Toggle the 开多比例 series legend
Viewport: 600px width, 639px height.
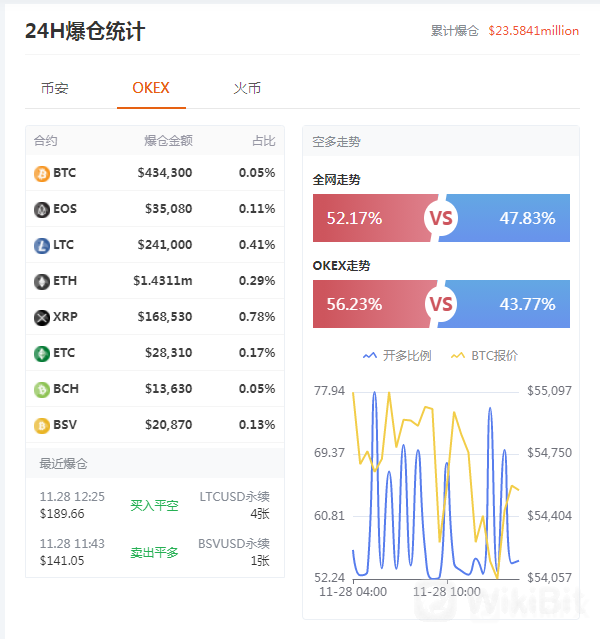397,356
